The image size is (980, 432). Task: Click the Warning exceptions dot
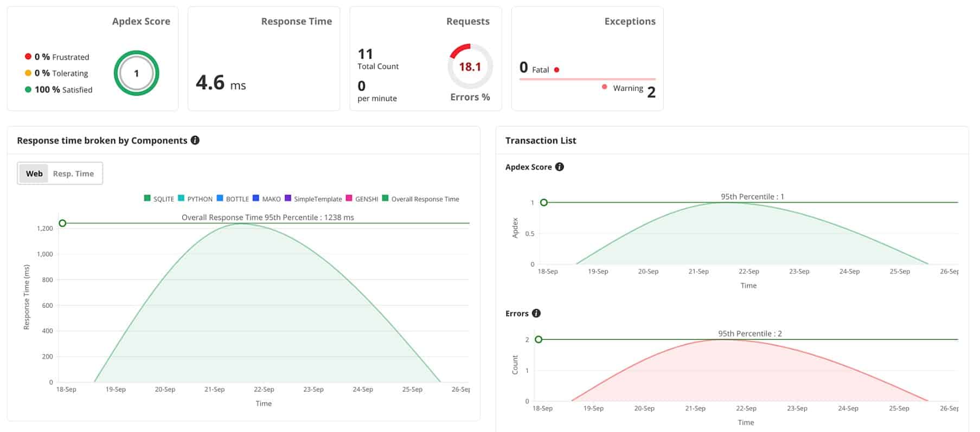pos(605,87)
